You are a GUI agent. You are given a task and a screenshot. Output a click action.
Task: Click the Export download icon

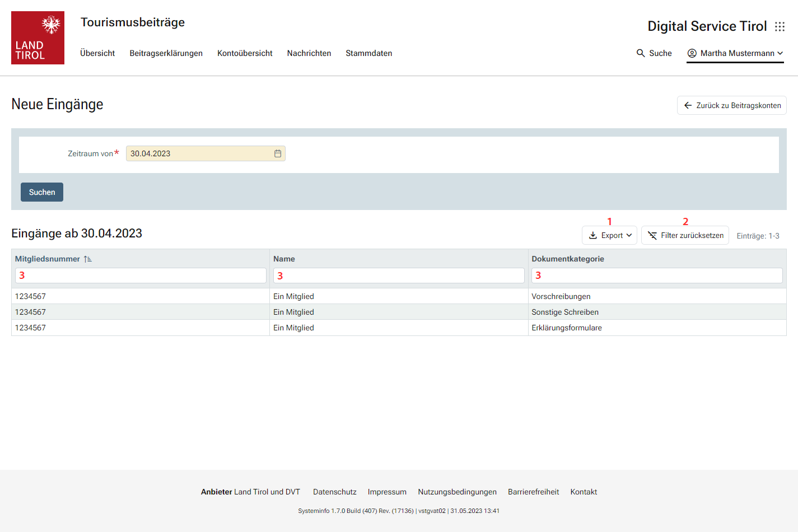[x=592, y=236]
